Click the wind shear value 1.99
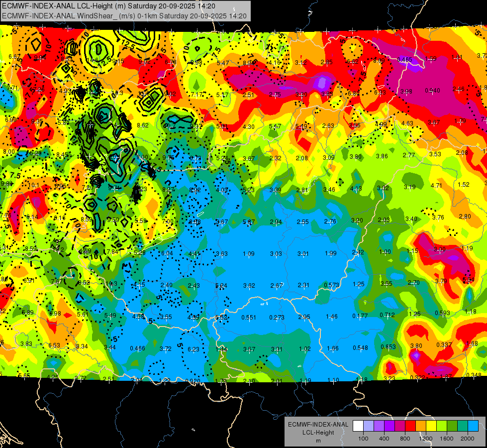 click(x=330, y=253)
